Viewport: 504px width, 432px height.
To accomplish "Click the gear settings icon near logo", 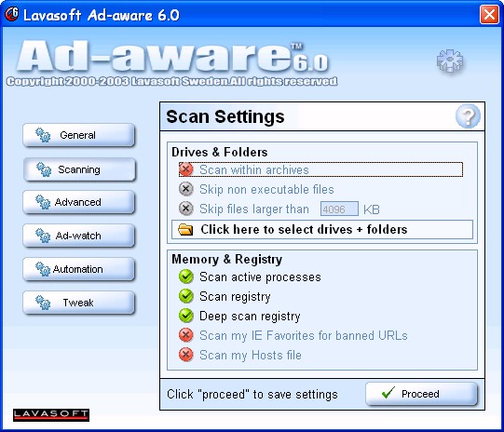I will (x=450, y=61).
